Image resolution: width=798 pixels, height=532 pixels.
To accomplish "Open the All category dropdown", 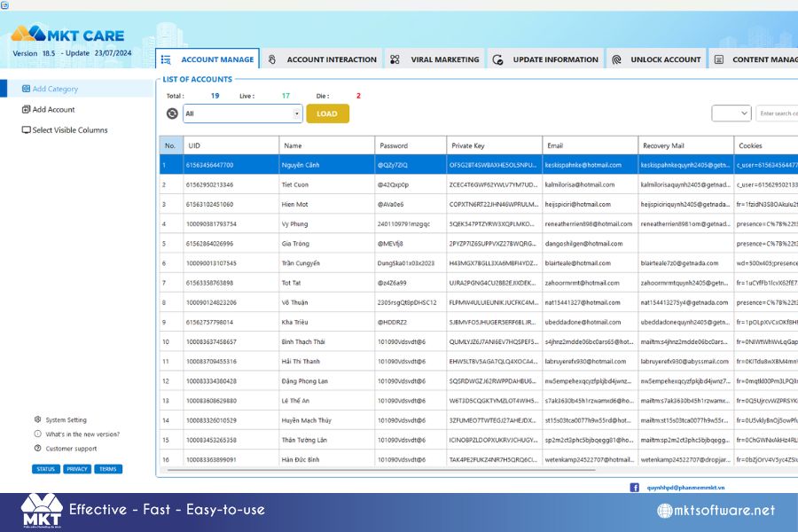I will (x=243, y=113).
